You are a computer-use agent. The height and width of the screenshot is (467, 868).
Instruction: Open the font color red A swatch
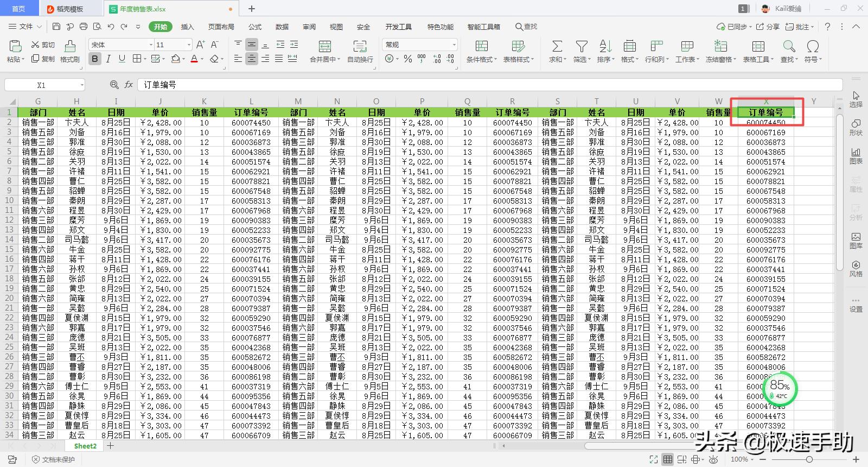coord(194,59)
